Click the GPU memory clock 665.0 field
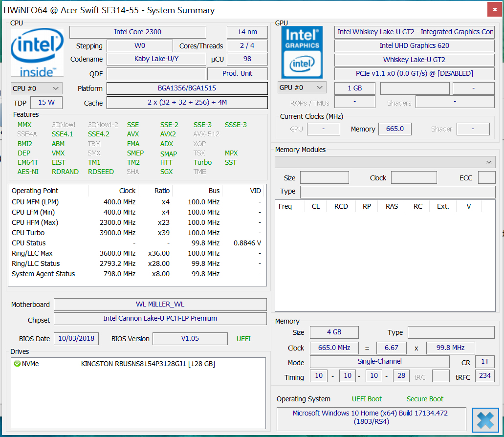The width and height of the screenshot is (504, 437). (x=394, y=129)
